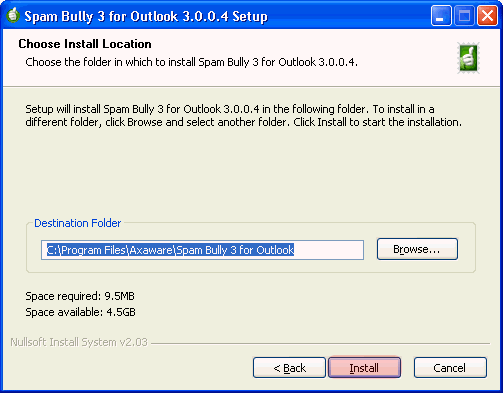Cancel the Spam Bully setup
Viewport: 503px width, 393px height.
[x=450, y=368]
